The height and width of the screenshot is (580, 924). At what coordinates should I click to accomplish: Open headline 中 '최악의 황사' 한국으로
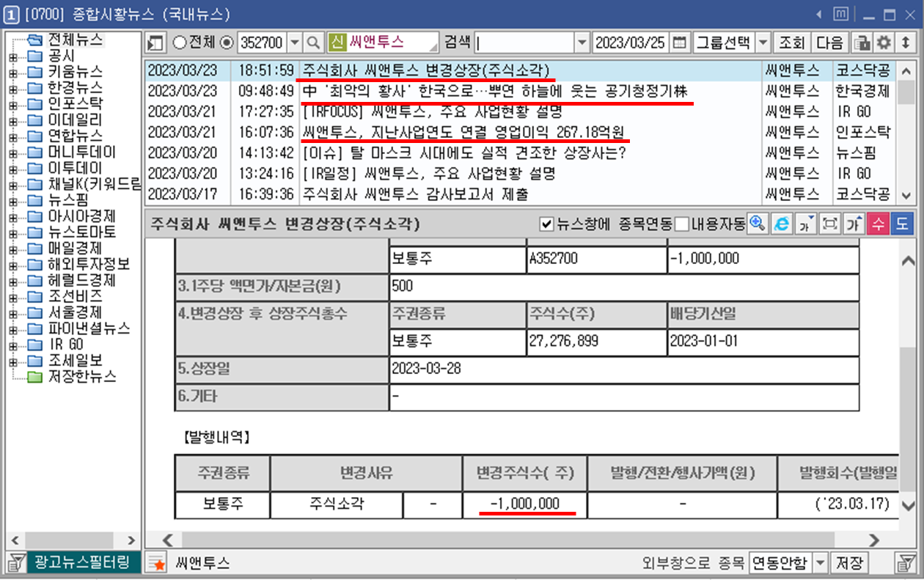point(495,91)
